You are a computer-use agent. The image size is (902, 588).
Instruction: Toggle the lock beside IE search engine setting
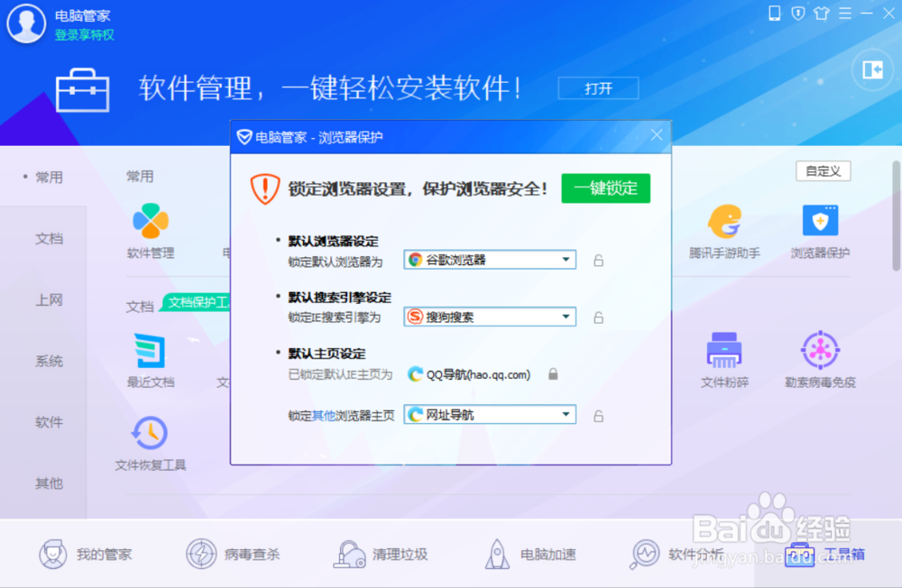coord(598,317)
